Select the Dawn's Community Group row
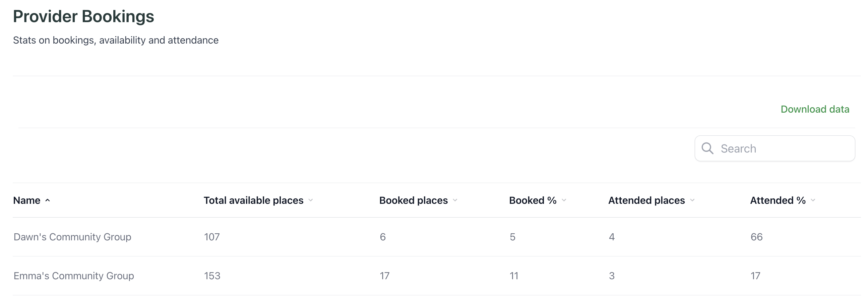 click(x=72, y=237)
